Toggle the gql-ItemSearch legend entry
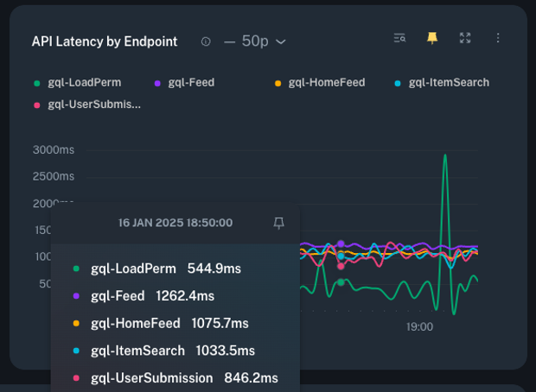This screenshot has width=536, height=392. pos(448,83)
